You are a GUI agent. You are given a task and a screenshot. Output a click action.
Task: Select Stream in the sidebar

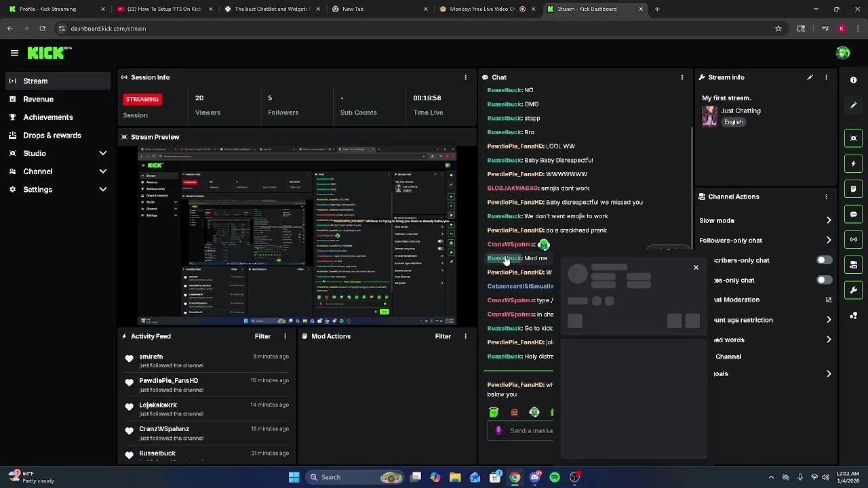[58, 81]
